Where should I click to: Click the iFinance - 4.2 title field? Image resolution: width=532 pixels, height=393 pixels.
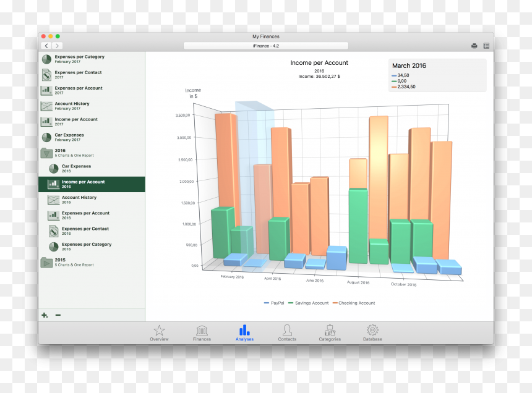tap(265, 46)
